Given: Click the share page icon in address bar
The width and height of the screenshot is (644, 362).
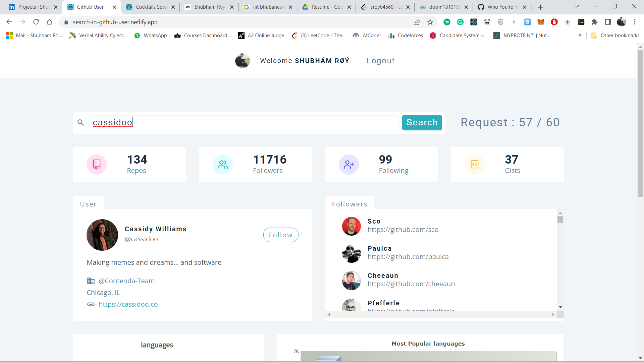Looking at the screenshot, I should click(x=417, y=22).
